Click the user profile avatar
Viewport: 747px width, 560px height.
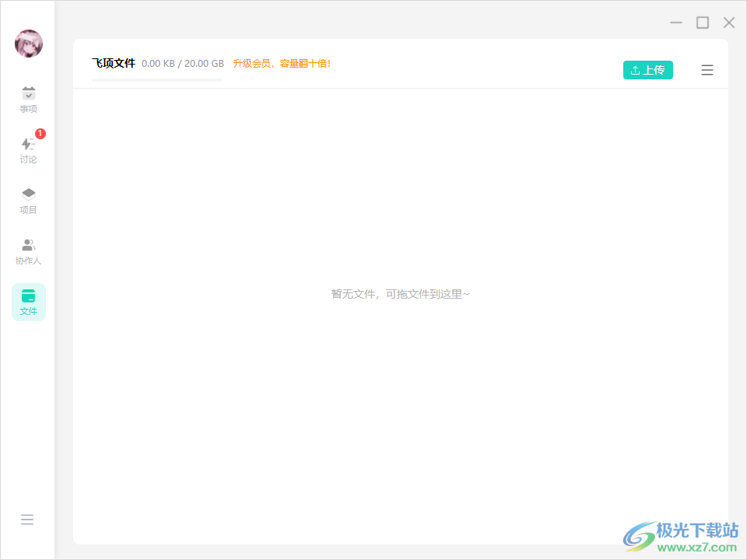coord(29,44)
